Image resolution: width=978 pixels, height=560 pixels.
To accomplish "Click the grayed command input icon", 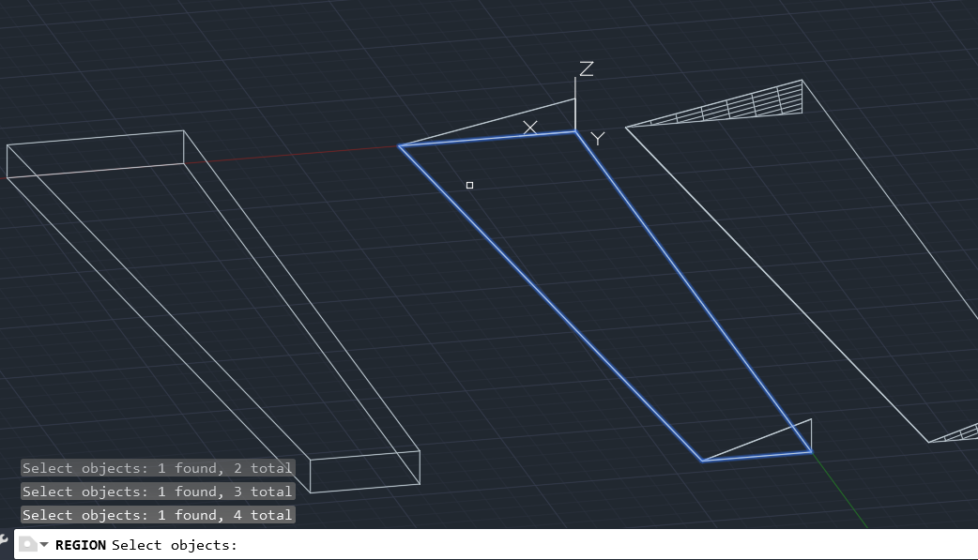I will pos(28,543).
